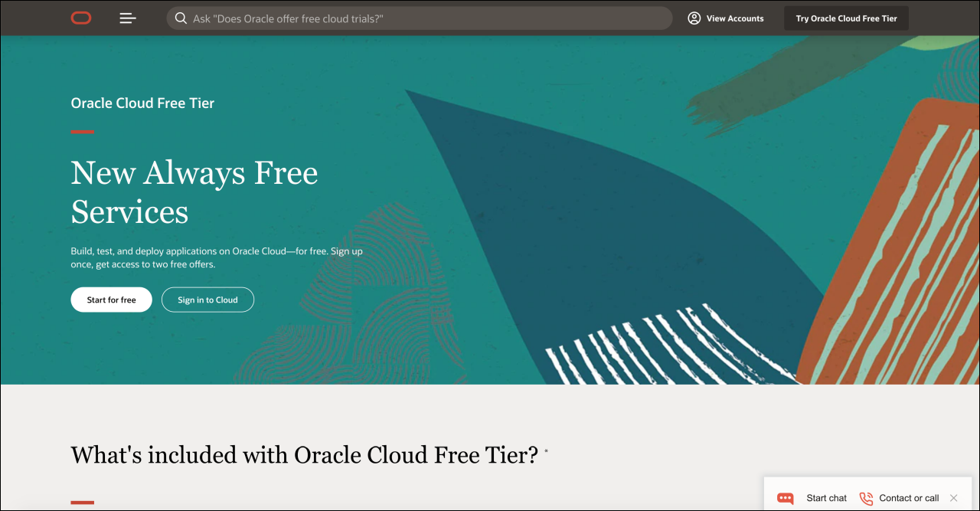Close the chat and contact widget
This screenshot has width=980, height=511.
953,498
